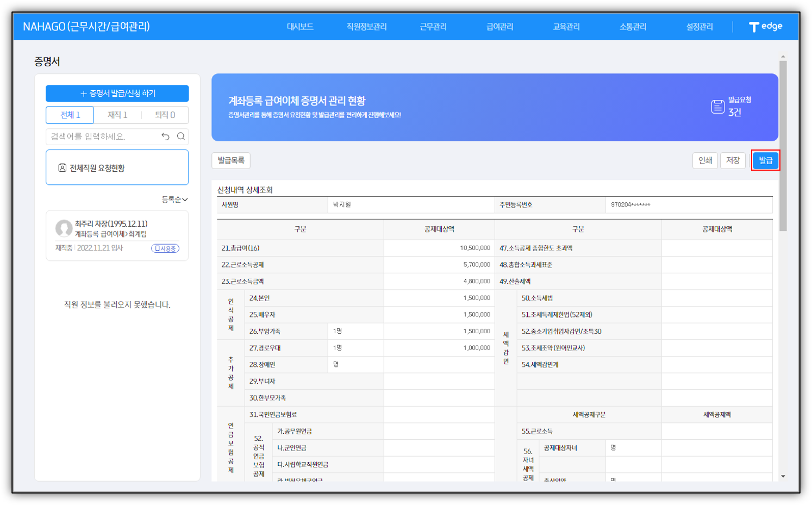Select 전체직원 요청현황 card
This screenshot has width=812, height=505.
[x=117, y=167]
